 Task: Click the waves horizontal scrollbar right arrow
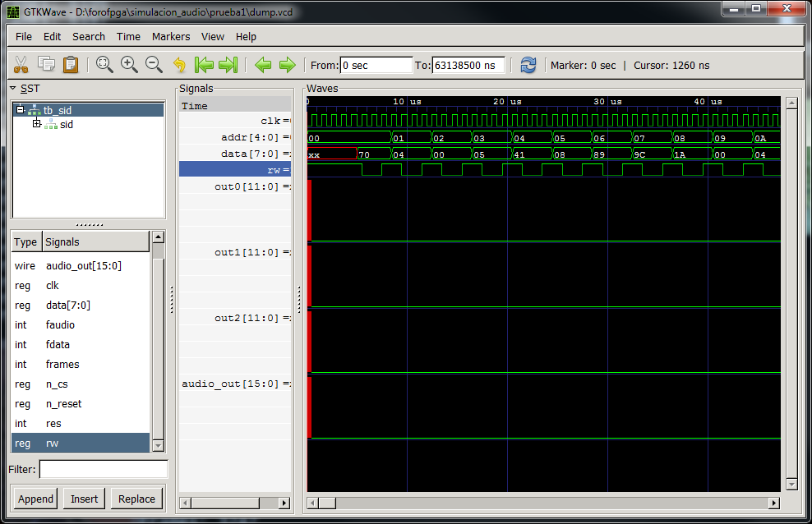click(x=773, y=503)
